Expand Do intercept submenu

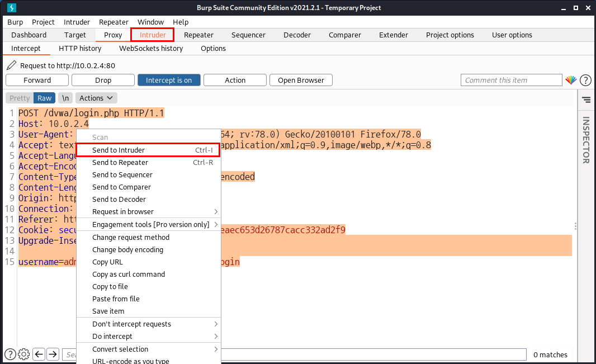149,336
